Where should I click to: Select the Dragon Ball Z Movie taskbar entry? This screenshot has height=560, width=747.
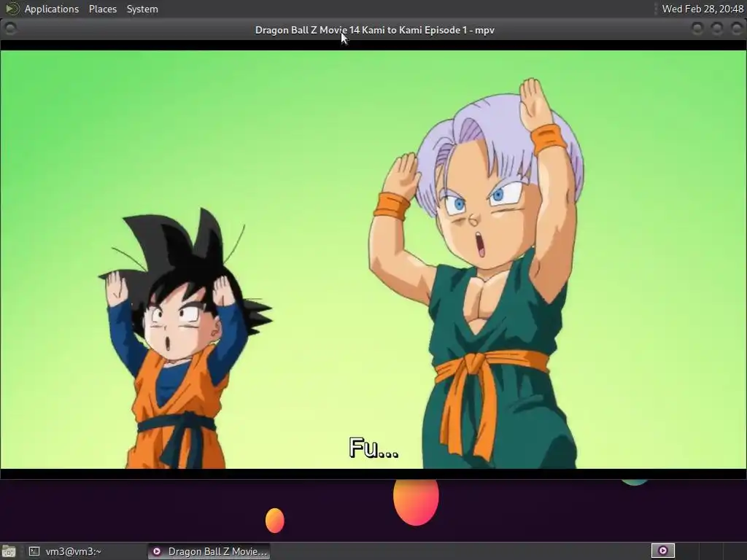pos(209,551)
